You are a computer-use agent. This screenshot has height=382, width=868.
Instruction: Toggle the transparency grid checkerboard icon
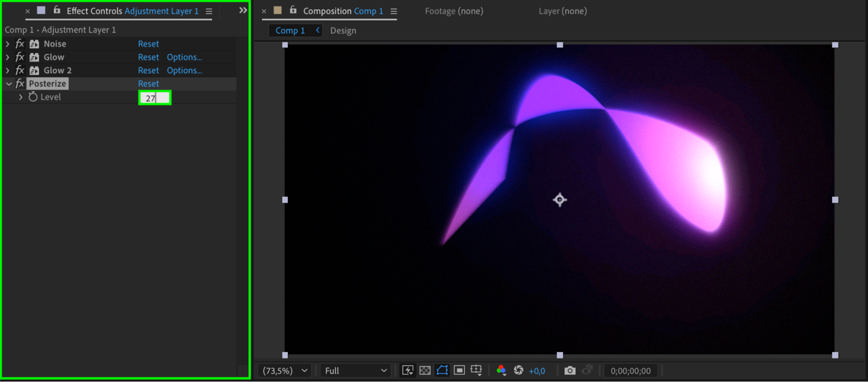pos(425,370)
